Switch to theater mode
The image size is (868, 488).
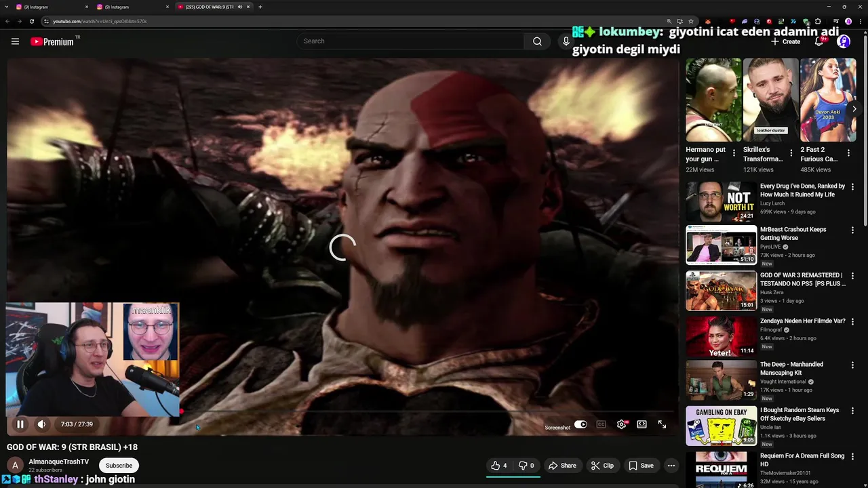coord(642,424)
